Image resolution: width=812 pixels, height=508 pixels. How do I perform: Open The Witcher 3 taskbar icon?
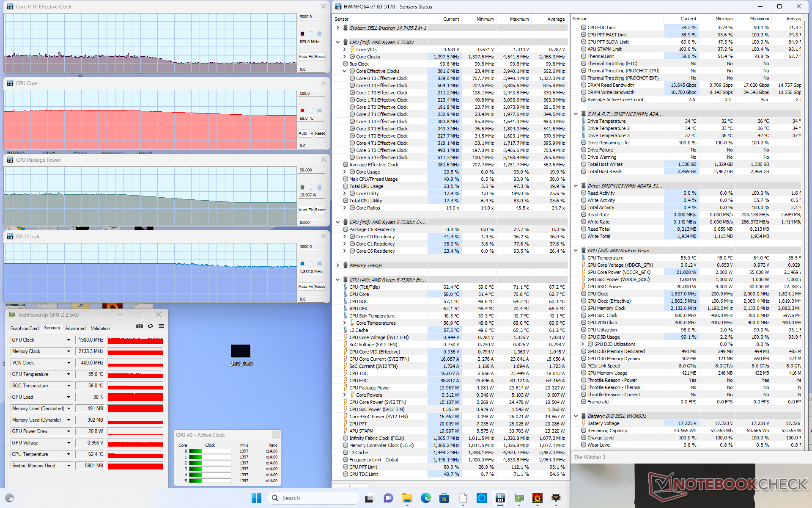tap(556, 498)
